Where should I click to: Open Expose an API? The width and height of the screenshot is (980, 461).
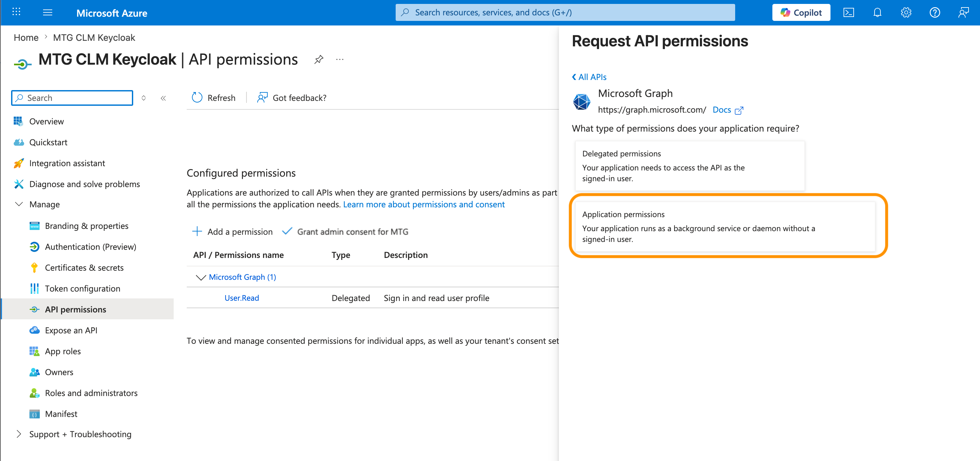point(71,330)
